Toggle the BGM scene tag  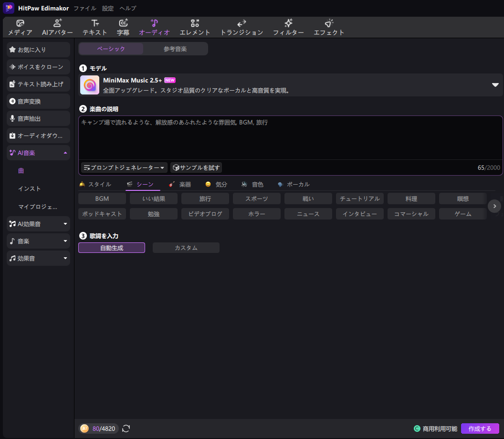click(102, 199)
